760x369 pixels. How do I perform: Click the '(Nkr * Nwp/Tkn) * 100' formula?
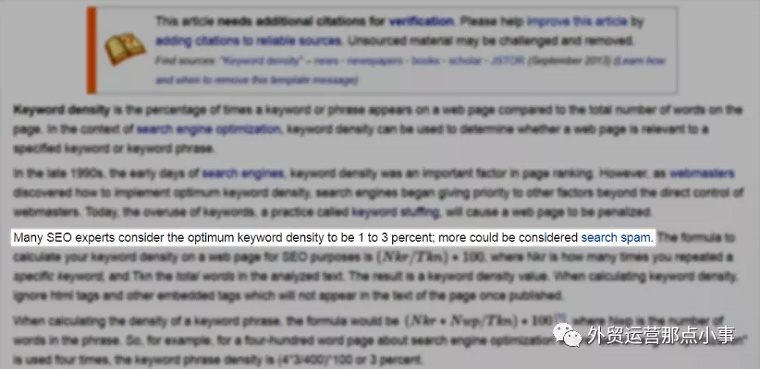[x=478, y=321]
